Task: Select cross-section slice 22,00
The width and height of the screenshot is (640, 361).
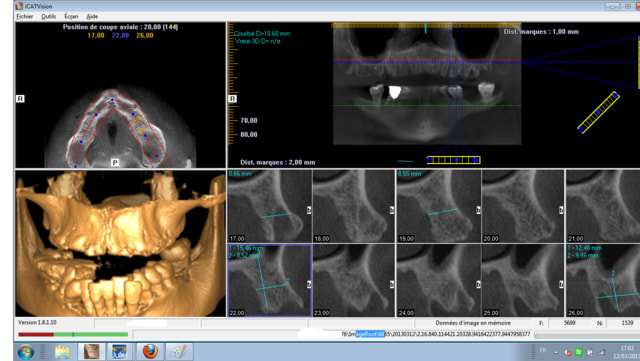Action: point(269,281)
